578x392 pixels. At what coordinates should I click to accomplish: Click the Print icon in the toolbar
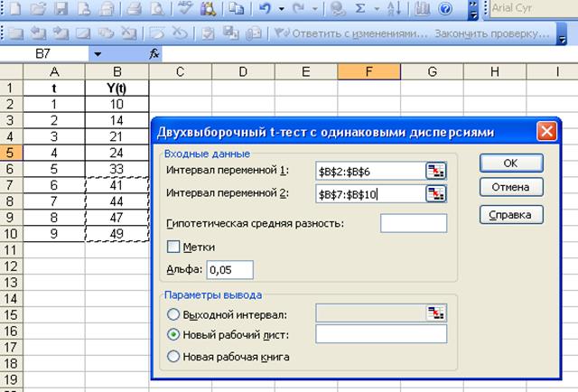click(x=135, y=10)
